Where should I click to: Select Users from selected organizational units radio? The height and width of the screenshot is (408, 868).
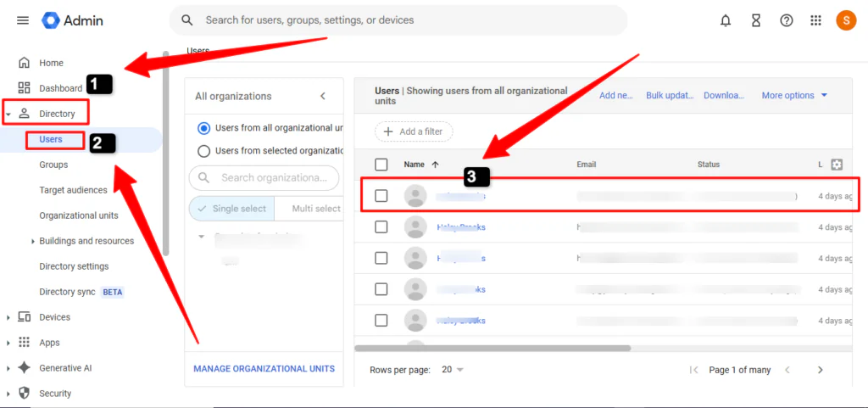203,151
